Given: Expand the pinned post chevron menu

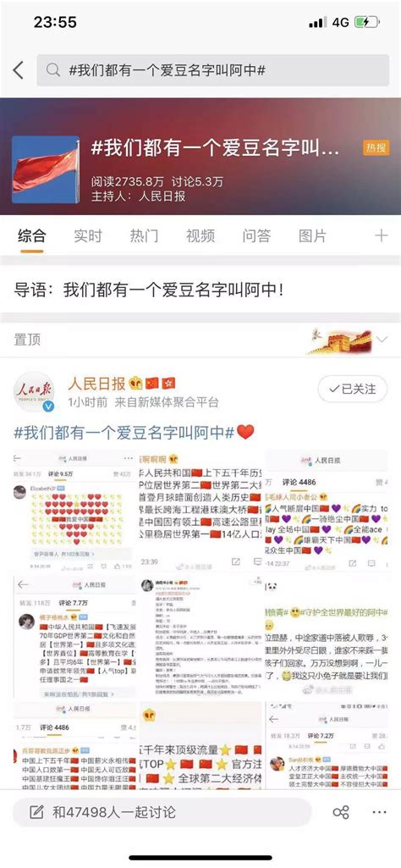Looking at the screenshot, I should [x=382, y=339].
